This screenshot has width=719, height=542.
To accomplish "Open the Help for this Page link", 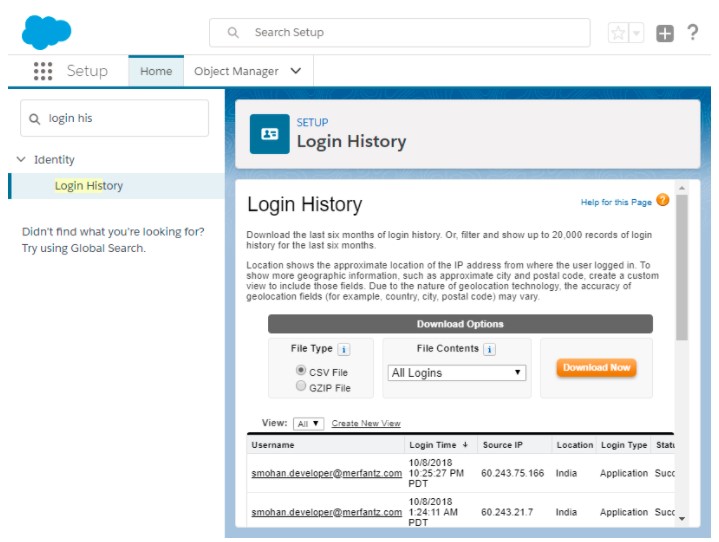I will coord(616,202).
